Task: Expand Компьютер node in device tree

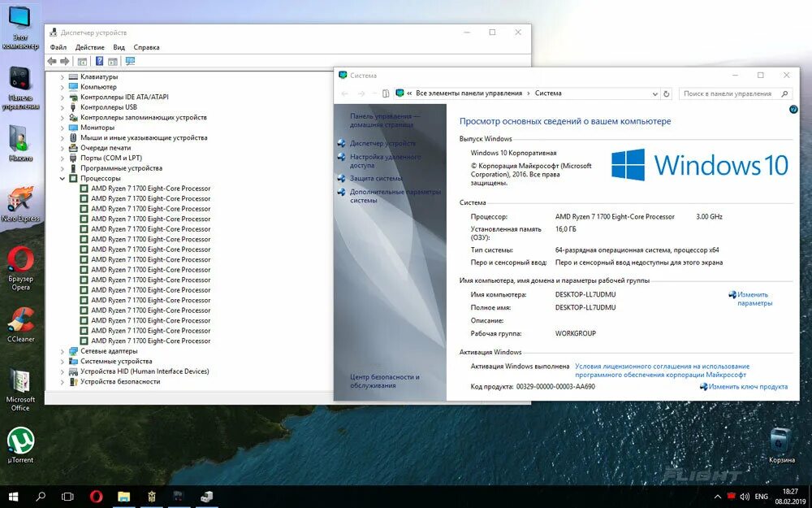Action: 63,87
